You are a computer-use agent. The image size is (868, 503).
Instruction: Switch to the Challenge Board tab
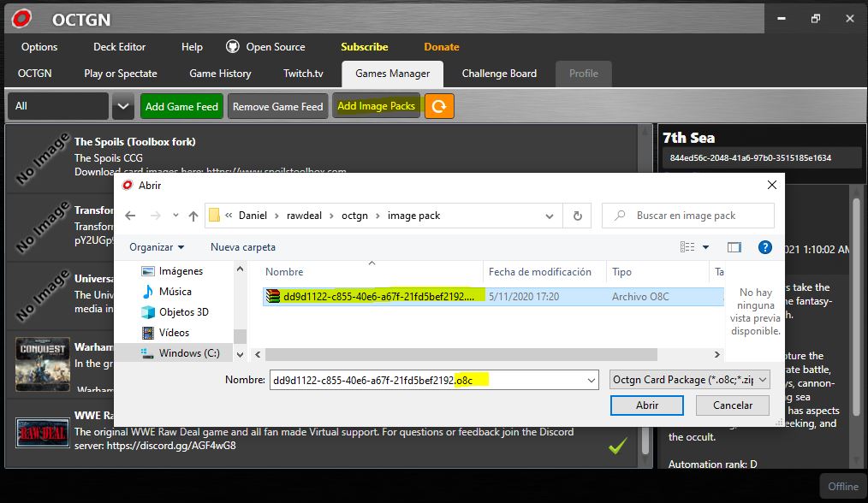click(499, 74)
